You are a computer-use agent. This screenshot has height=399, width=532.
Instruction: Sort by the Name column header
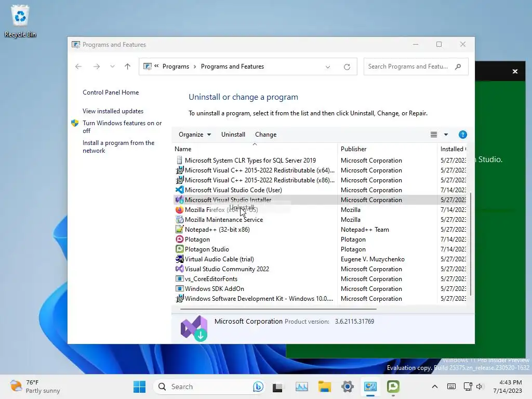(255, 149)
